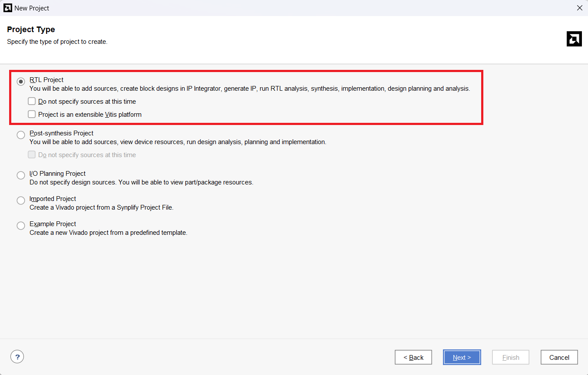This screenshot has width=588, height=375.
Task: Open help with the question mark icon
Action: click(x=17, y=357)
